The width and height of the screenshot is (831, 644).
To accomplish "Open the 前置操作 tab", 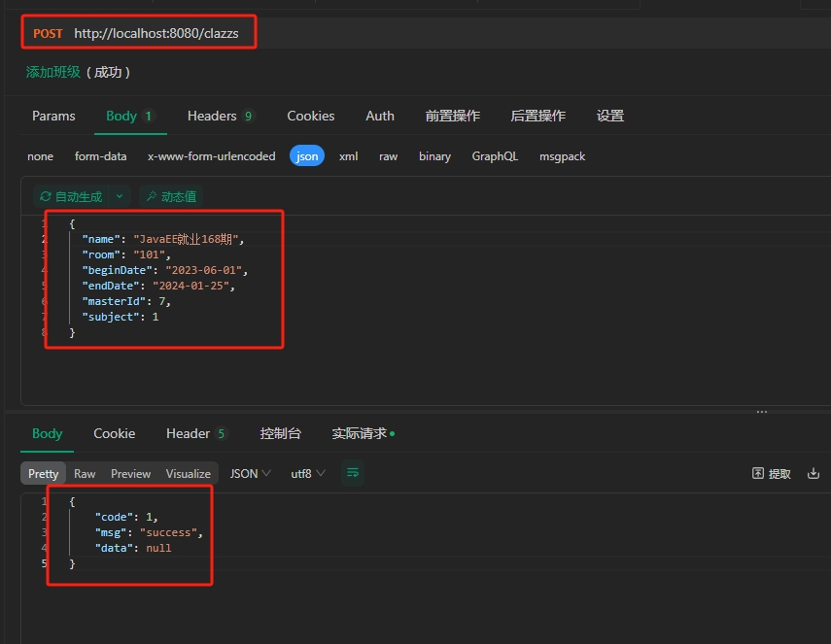I will pos(452,116).
